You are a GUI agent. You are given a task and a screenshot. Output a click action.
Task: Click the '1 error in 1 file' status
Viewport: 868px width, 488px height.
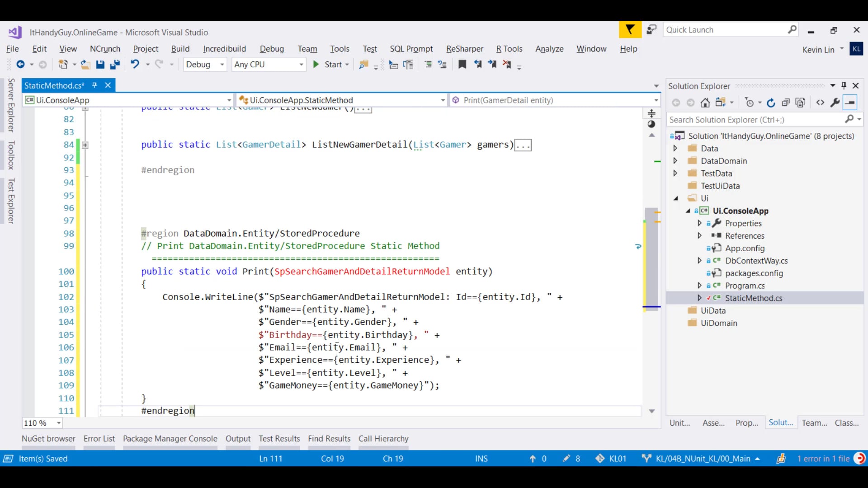coord(823,459)
